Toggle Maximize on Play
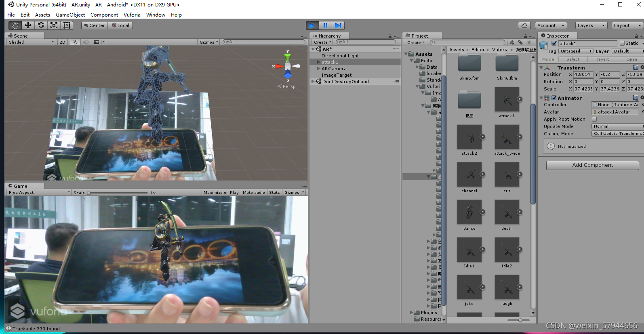This screenshot has height=334, width=644. click(221, 193)
